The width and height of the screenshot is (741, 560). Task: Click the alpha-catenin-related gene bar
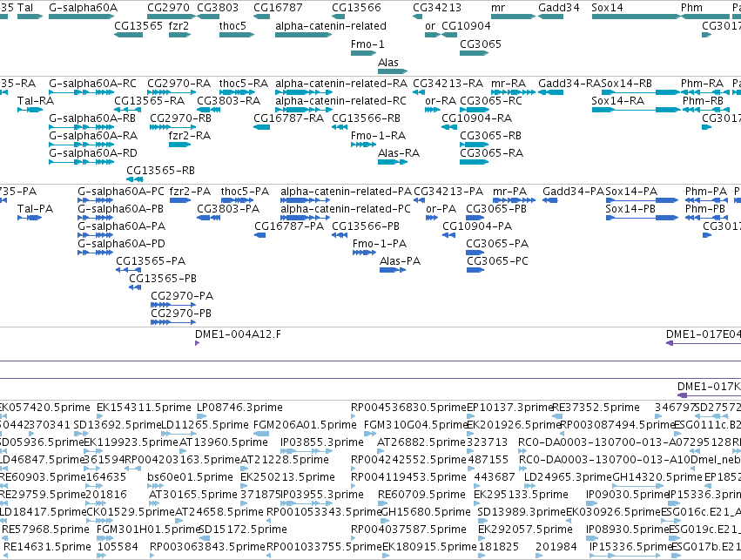[303, 35]
